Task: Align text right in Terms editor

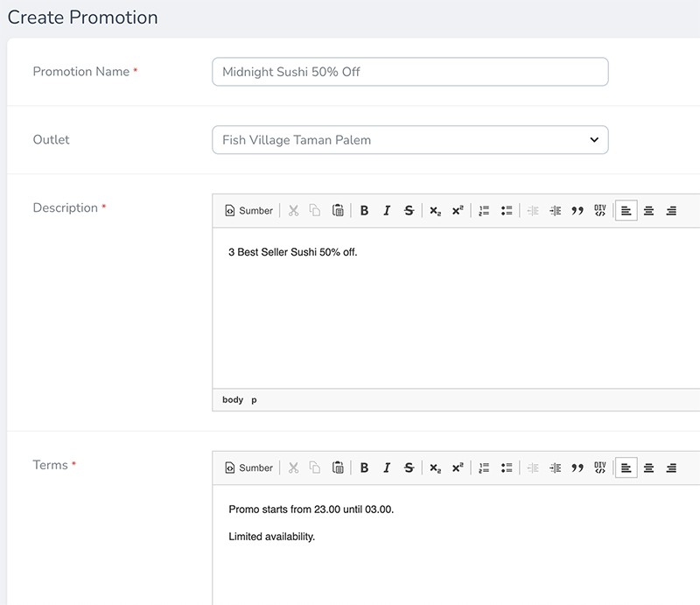Action: point(671,468)
